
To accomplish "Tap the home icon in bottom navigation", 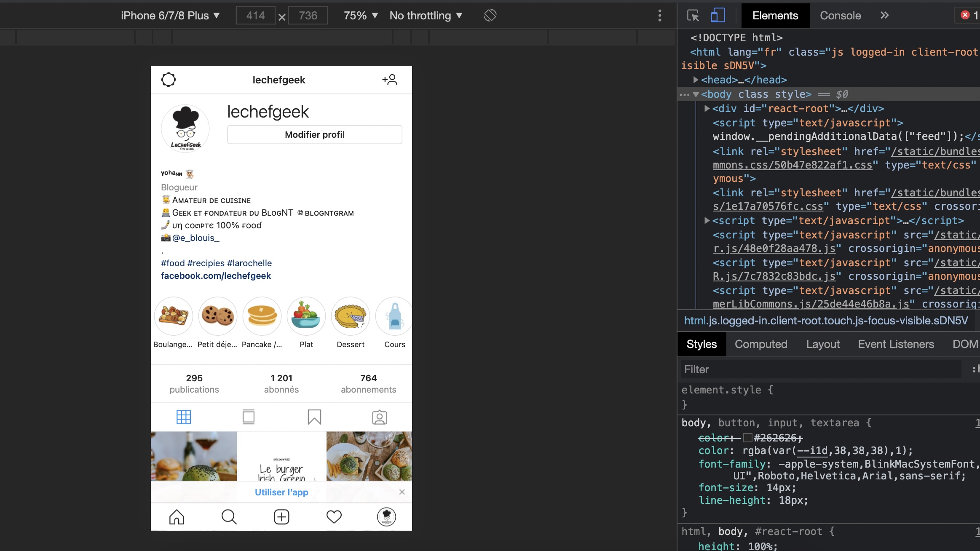I will 177,517.
